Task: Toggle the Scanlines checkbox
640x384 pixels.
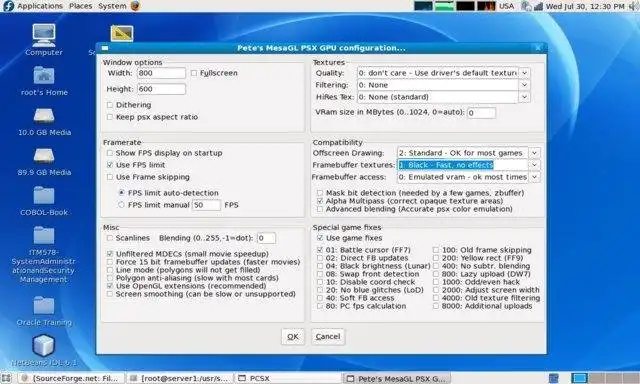Action: click(x=110, y=238)
